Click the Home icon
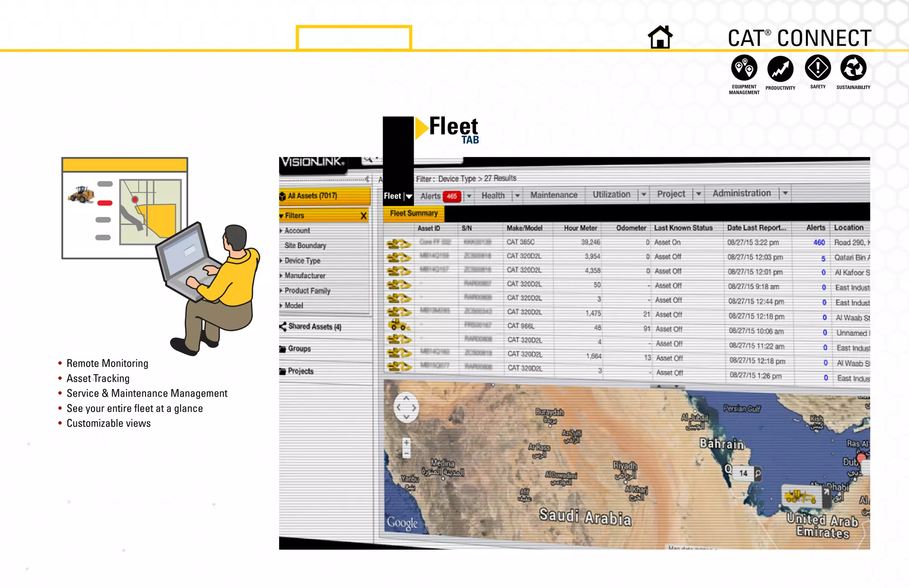This screenshot has height=588, width=909. pos(660,37)
